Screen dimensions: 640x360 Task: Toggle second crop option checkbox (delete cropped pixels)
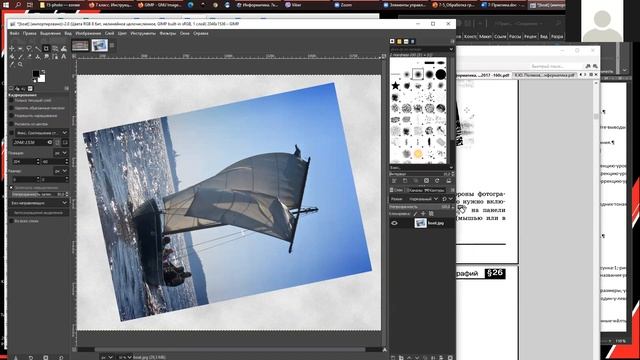click(x=11, y=108)
